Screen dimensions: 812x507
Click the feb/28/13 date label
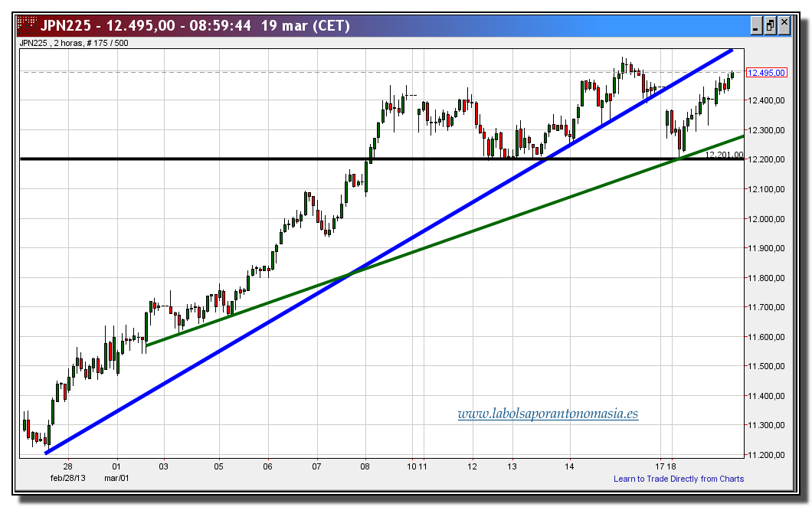[x=68, y=478]
